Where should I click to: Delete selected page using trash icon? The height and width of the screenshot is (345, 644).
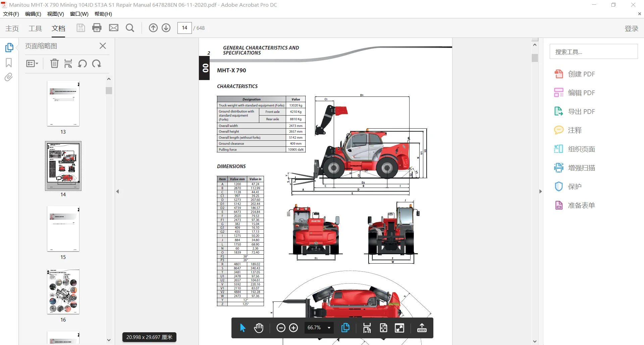54,64
